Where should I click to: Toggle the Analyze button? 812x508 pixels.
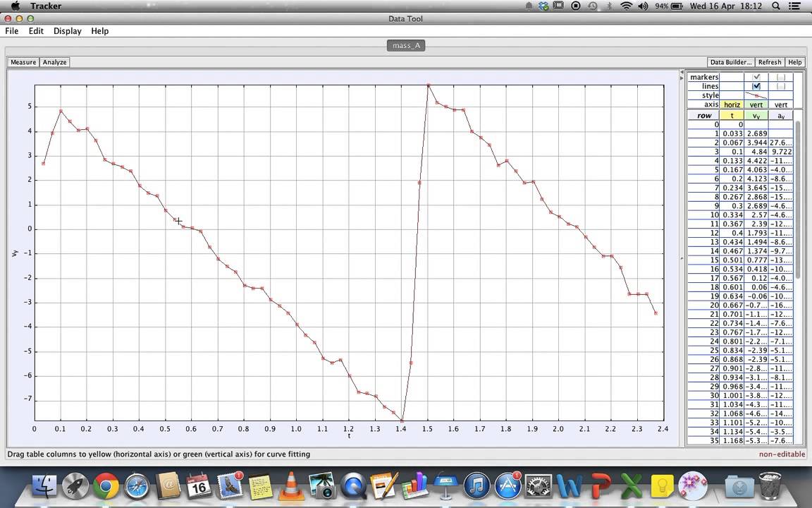[54, 62]
